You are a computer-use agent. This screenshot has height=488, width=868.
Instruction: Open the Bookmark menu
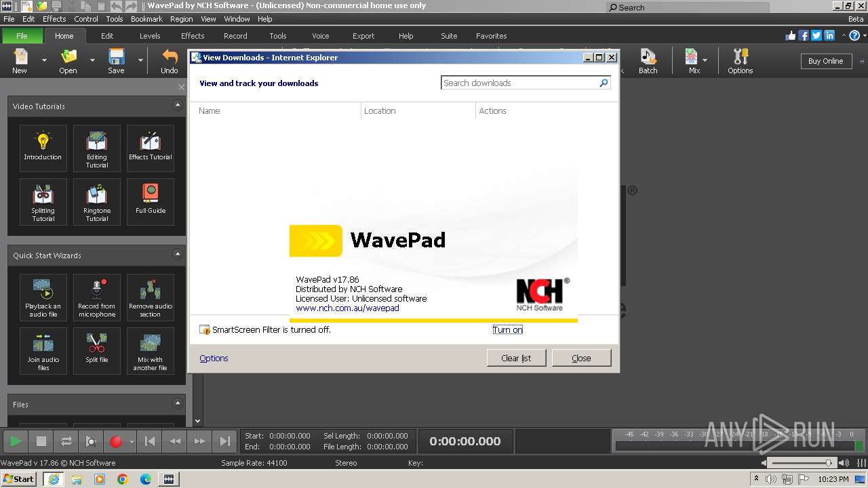click(146, 19)
